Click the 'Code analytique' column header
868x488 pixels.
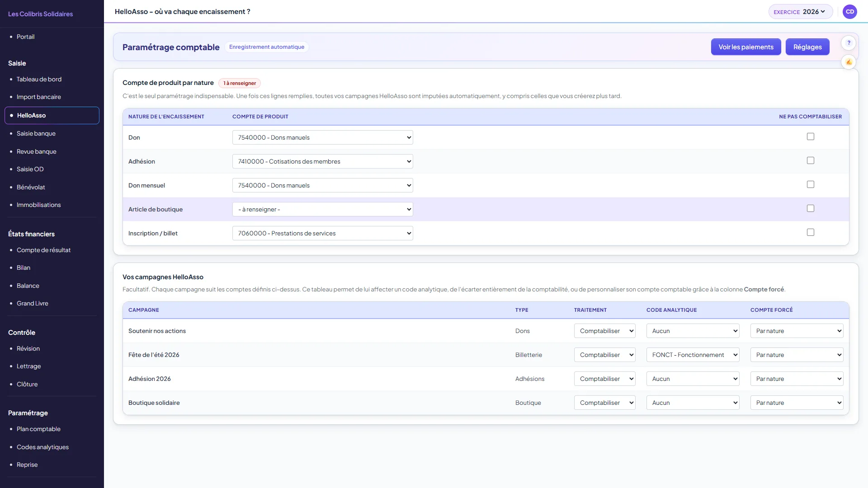pos(671,310)
